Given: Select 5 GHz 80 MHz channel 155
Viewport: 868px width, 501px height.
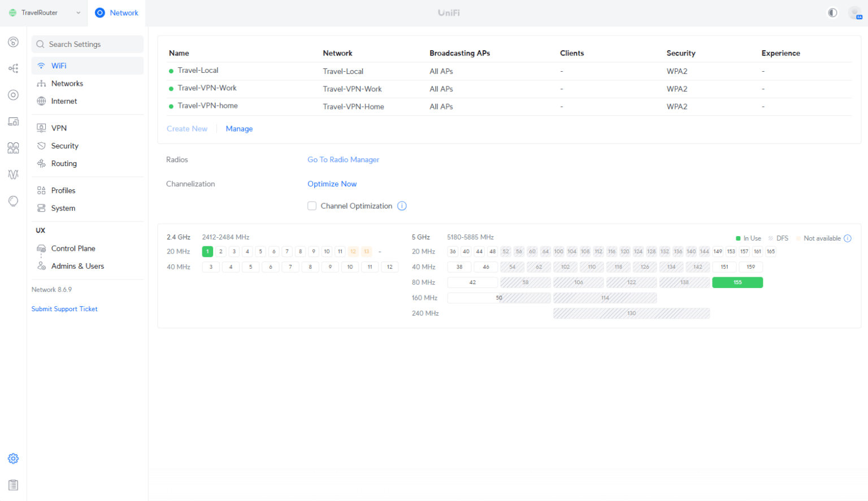Looking at the screenshot, I should point(737,282).
